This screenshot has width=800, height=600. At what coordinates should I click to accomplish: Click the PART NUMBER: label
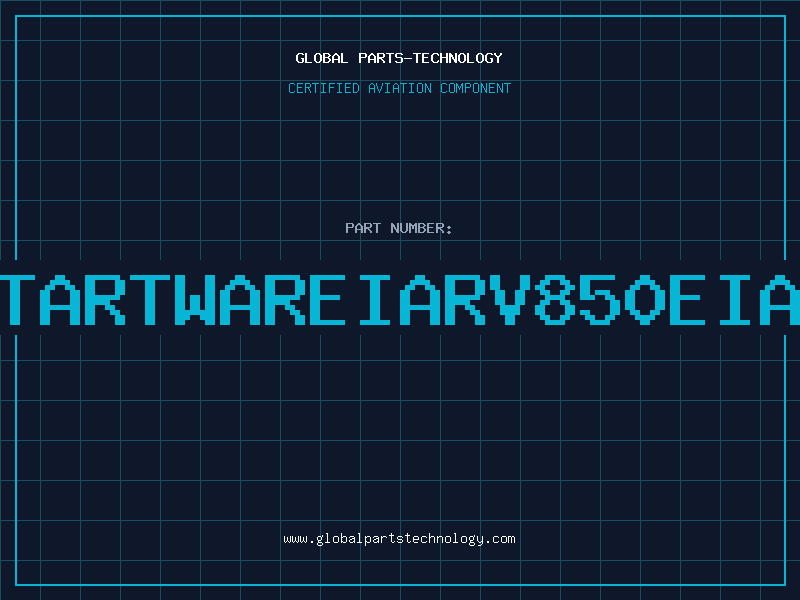point(399,228)
